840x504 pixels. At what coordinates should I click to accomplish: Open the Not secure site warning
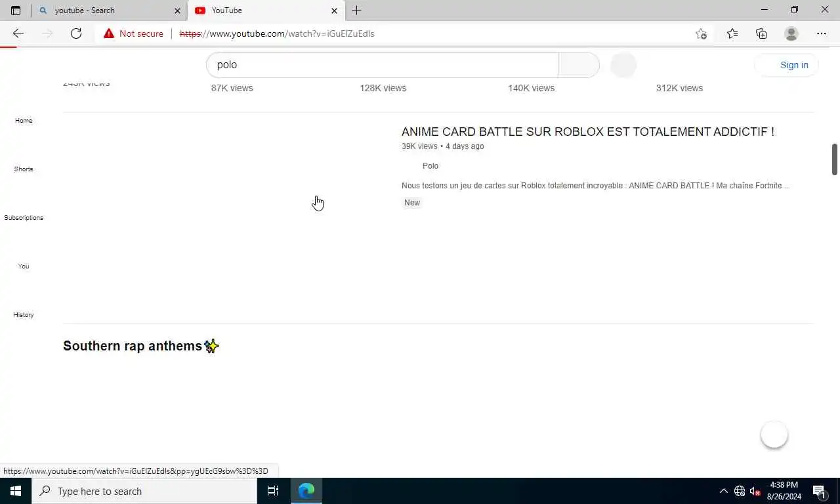(x=133, y=33)
